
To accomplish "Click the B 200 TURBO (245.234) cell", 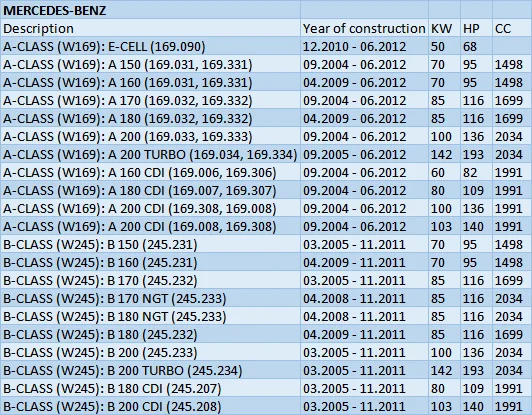I will (x=150, y=370).
